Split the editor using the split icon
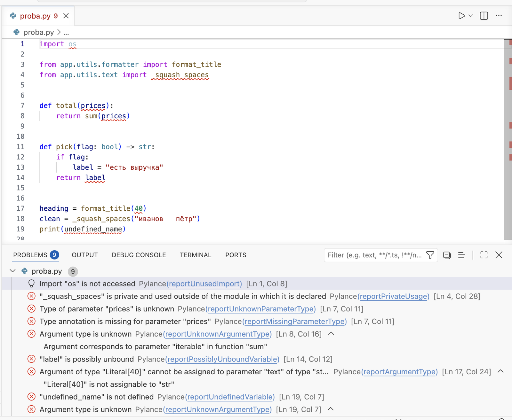Viewport: 512px width, 420px height. (x=484, y=16)
